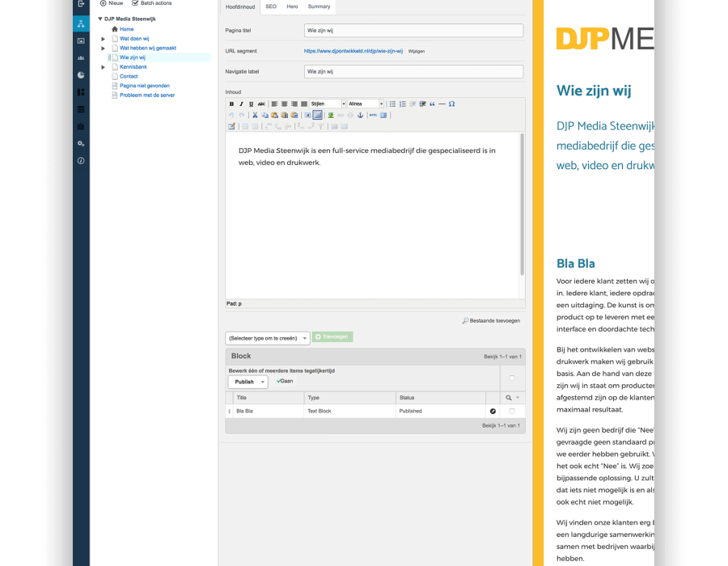
Task: Open the Alinea paragraph format dropdown
Action: [x=366, y=104]
